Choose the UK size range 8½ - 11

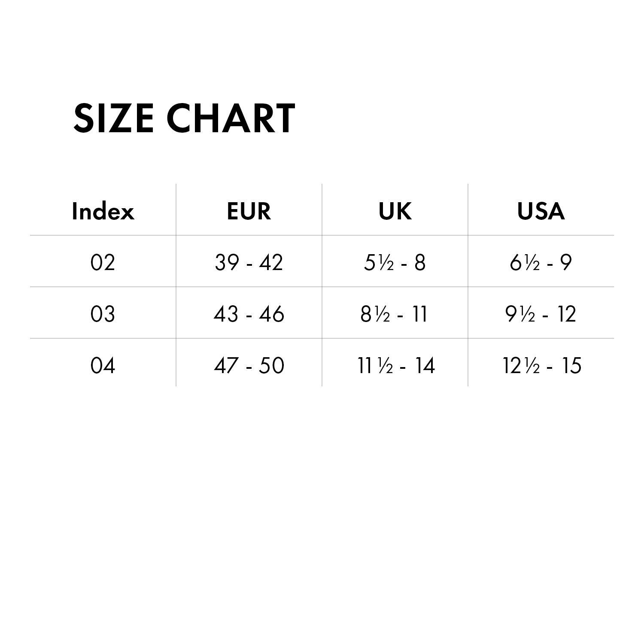pos(395,314)
